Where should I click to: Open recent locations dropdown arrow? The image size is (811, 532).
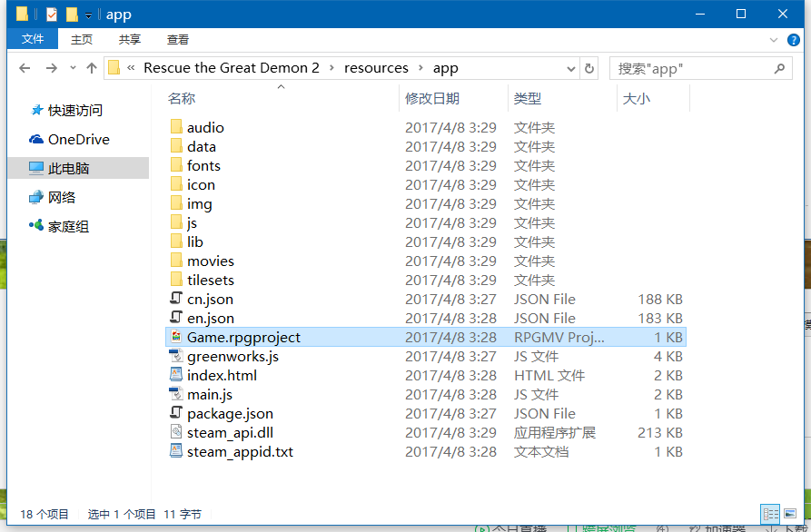coord(73,68)
